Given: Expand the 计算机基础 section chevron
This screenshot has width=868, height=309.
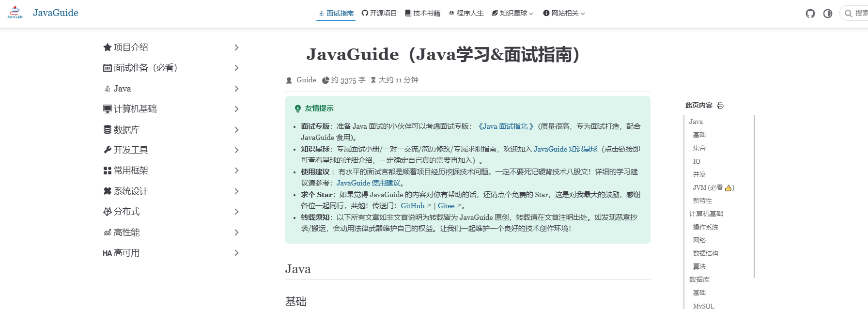Looking at the screenshot, I should (x=236, y=109).
